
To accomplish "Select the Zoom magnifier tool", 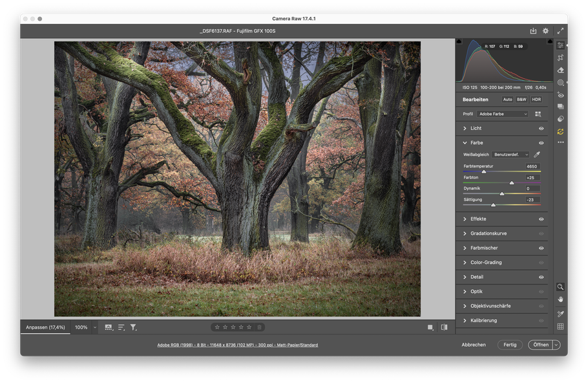I will (x=560, y=287).
